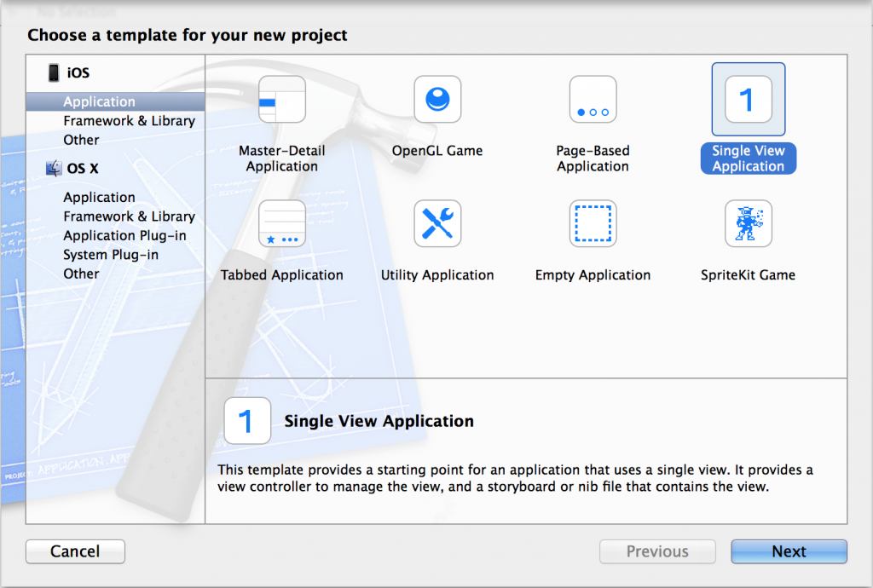
Task: Open Framework & Library under iOS
Action: tap(129, 121)
